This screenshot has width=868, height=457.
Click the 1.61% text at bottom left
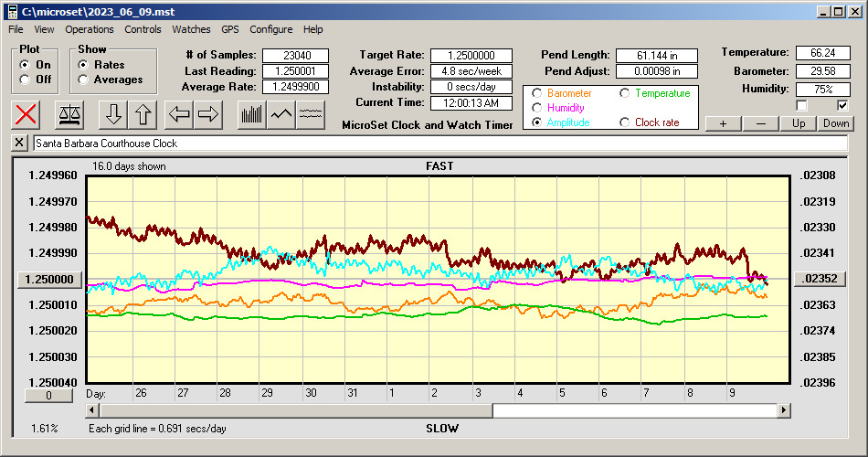tap(44, 428)
